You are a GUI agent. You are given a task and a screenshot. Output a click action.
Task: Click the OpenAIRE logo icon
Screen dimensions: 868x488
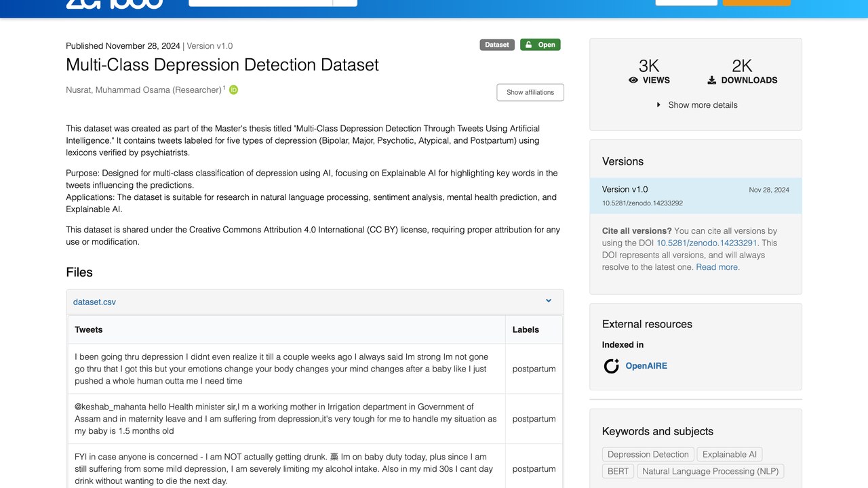612,366
